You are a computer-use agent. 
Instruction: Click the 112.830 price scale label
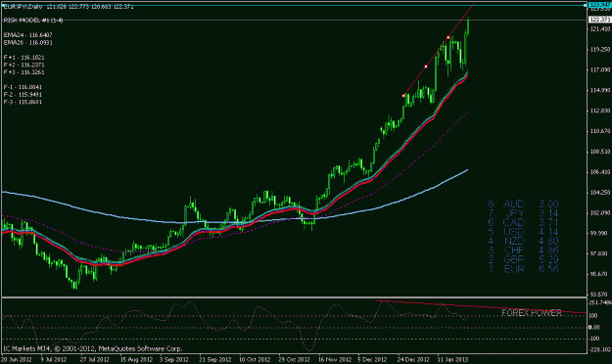(x=600, y=111)
